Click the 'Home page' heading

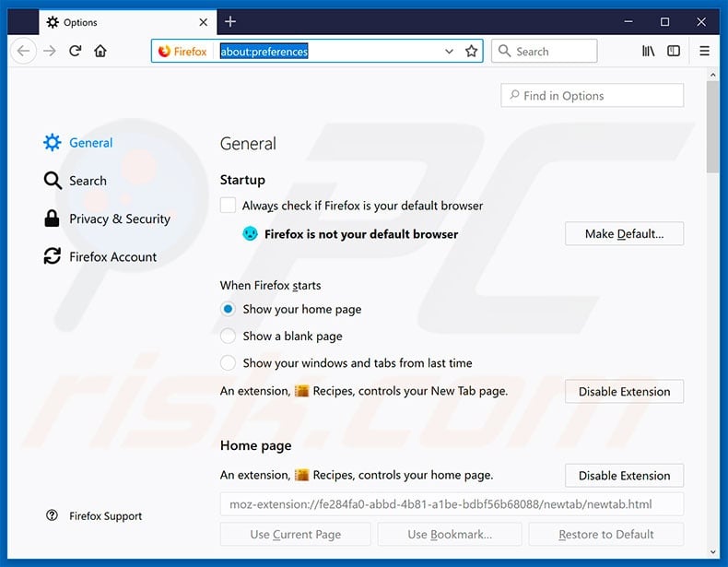(x=256, y=445)
